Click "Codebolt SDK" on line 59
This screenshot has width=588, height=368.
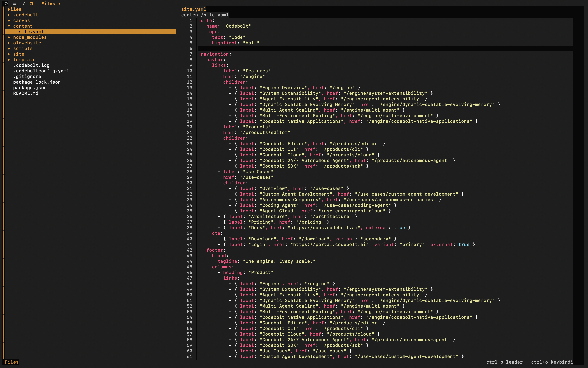(279, 345)
